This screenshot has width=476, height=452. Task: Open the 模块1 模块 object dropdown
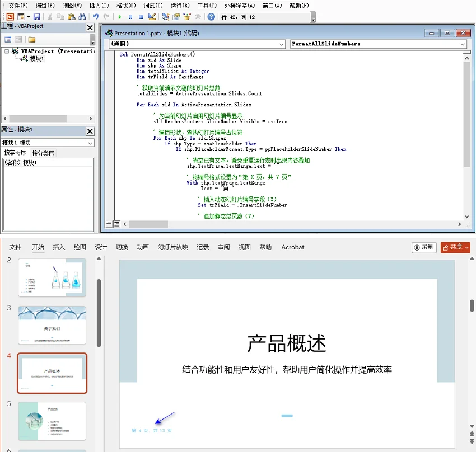(x=90, y=143)
